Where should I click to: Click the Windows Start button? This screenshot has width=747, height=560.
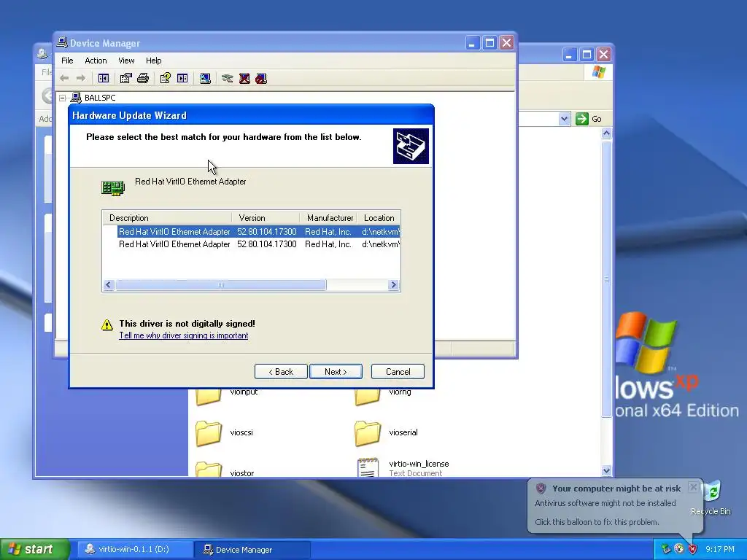35,549
